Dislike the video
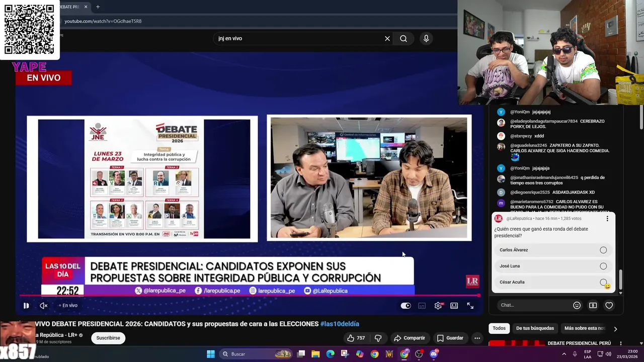644x362 pixels. [x=378, y=338]
